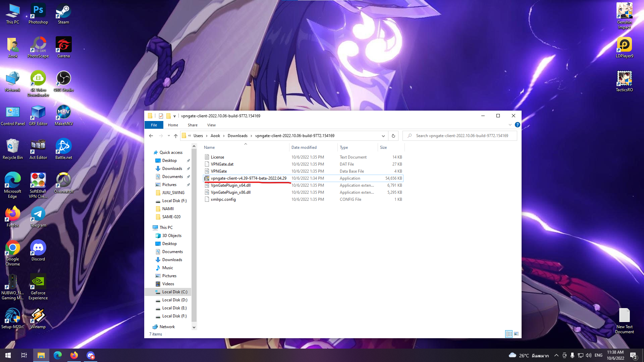The height and width of the screenshot is (362, 644).
Task: Select VpnGatePlugin_x64.dll file
Action: [x=303, y=185]
